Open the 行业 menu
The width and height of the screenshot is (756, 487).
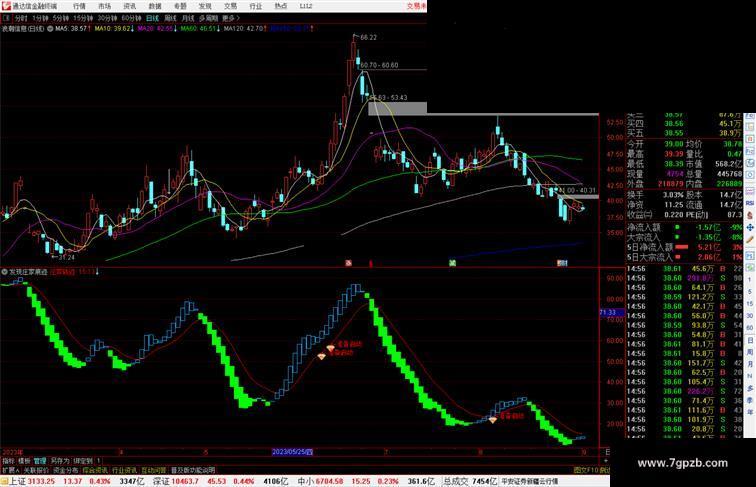pos(256,6)
